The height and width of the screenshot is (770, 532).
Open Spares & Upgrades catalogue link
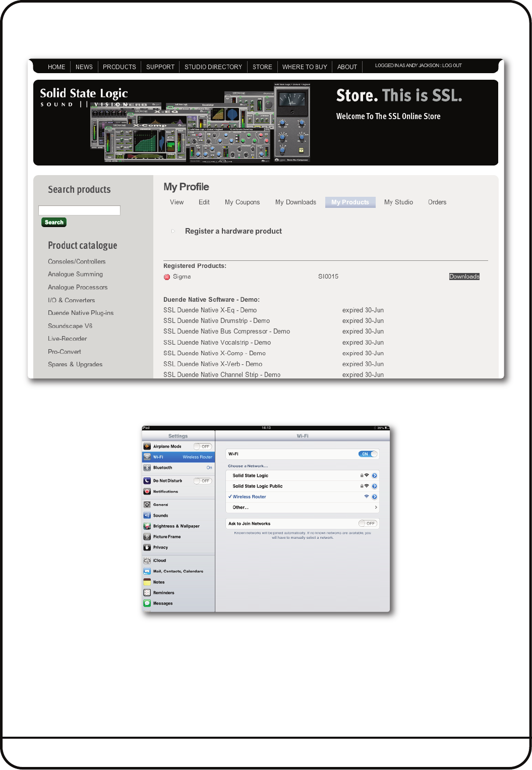tap(75, 364)
